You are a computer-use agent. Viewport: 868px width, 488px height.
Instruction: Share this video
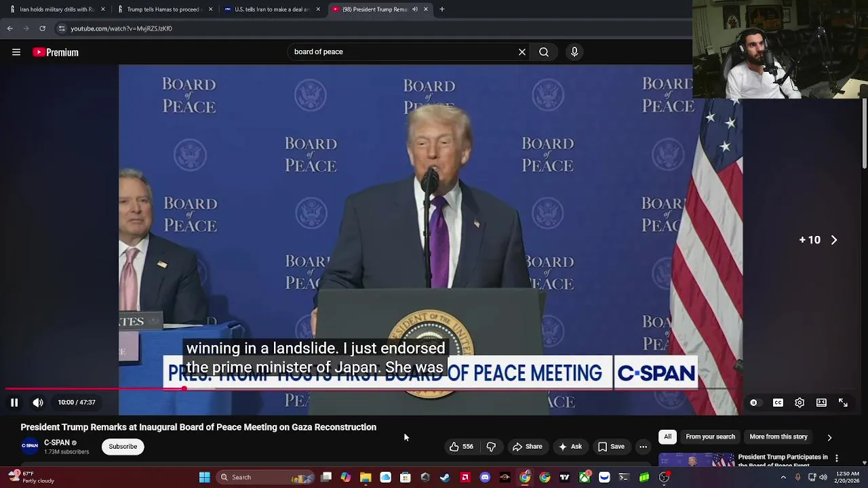527,447
